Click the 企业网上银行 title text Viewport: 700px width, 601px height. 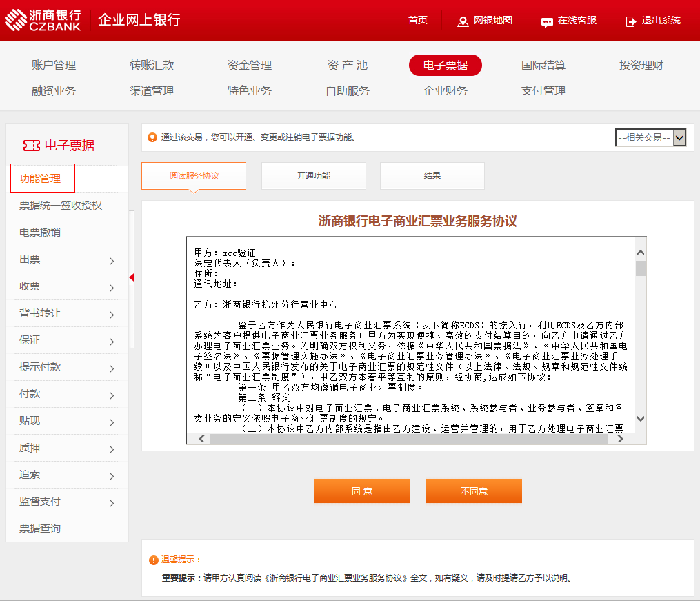pyautogui.click(x=139, y=20)
